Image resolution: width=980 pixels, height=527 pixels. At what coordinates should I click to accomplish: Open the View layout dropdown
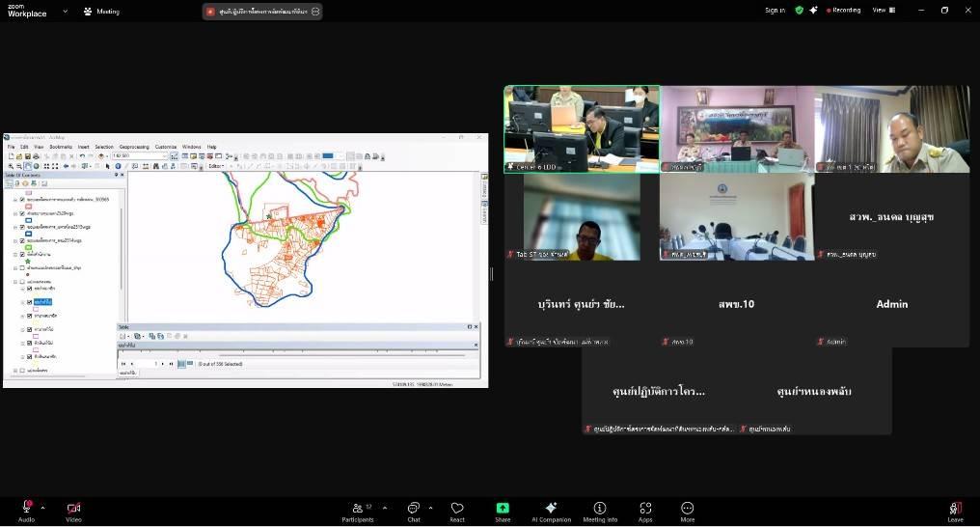[x=882, y=11]
